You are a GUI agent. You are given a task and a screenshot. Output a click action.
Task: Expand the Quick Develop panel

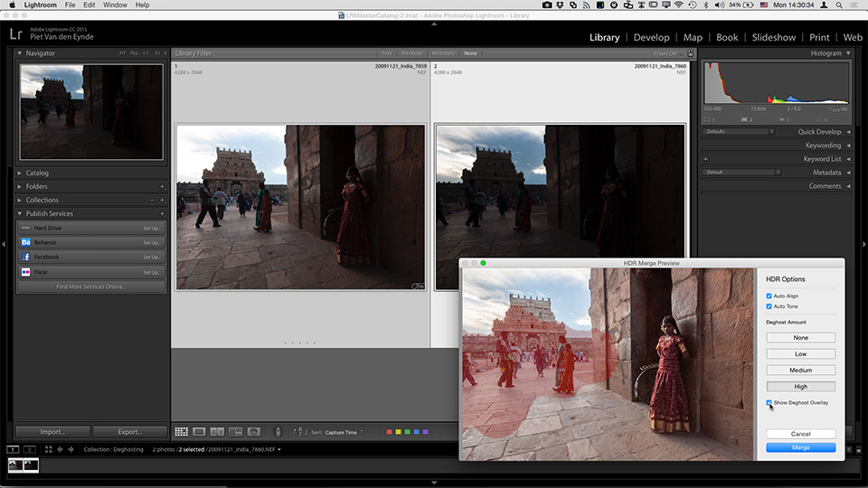tap(848, 132)
